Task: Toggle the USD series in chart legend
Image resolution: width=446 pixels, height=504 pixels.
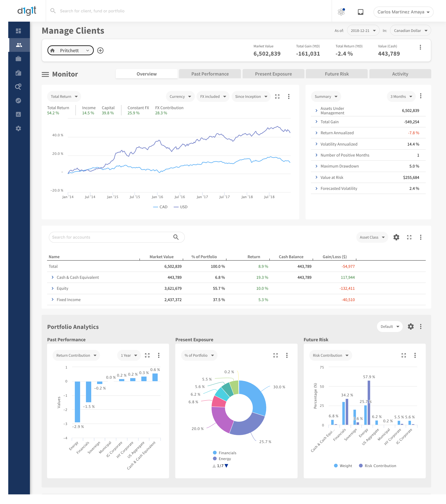Action: pyautogui.click(x=181, y=207)
